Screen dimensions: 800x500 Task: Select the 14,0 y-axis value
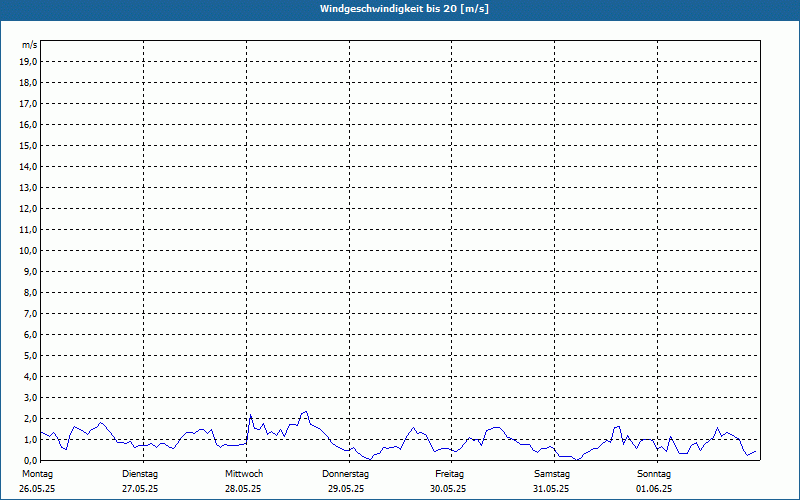coord(28,166)
